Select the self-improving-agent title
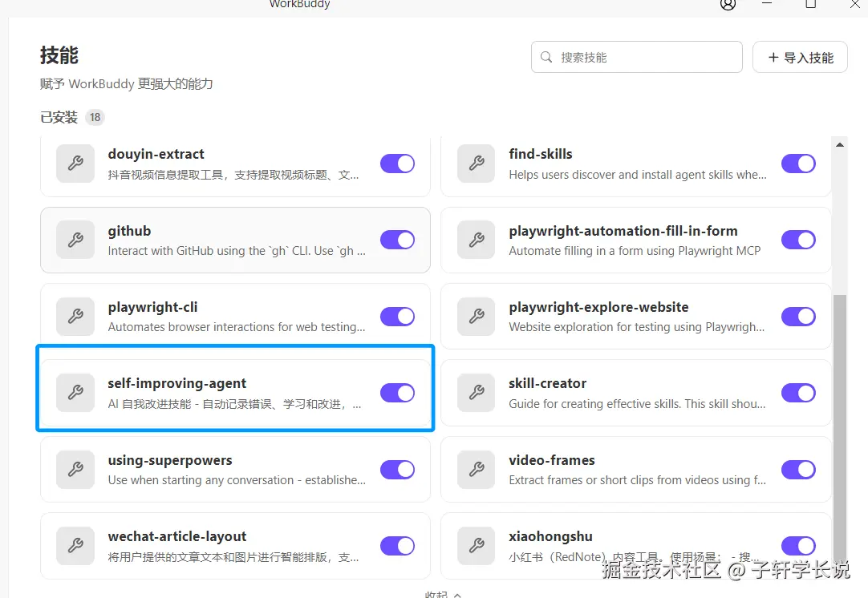 tap(177, 383)
